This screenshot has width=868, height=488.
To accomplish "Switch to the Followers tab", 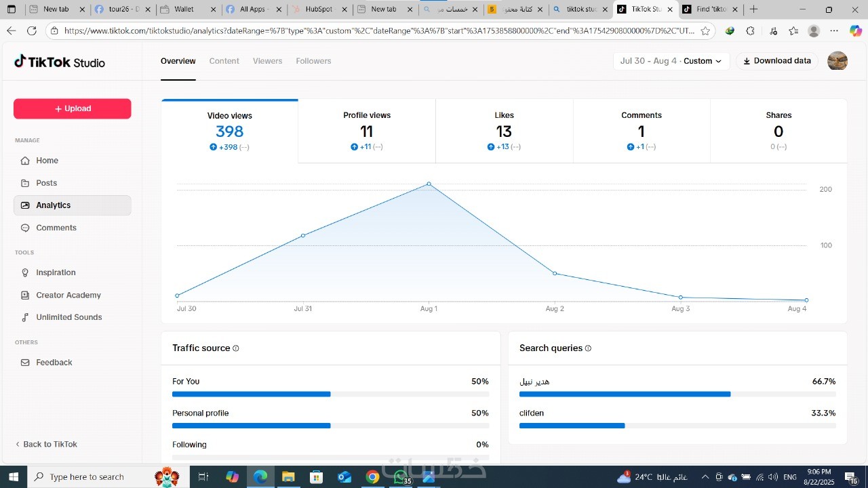I will (313, 61).
